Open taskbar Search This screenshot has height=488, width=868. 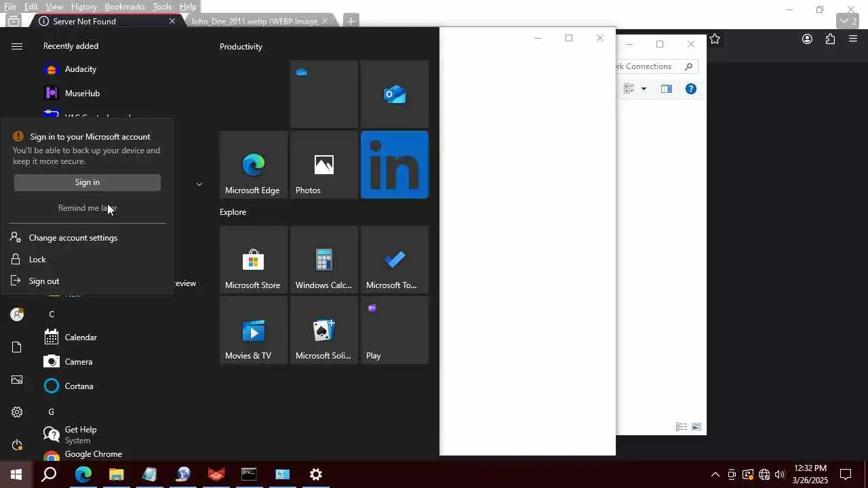click(x=49, y=474)
